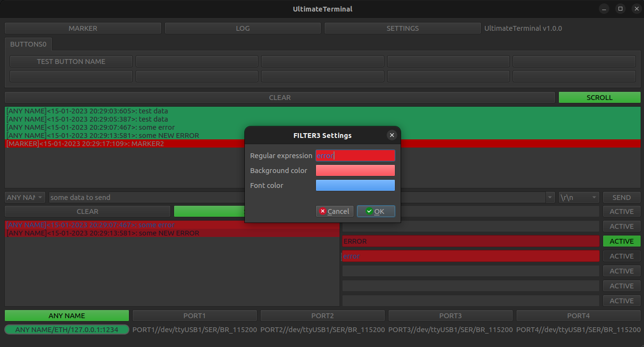644x347 pixels.
Task: Open the Font color picker
Action: point(355,185)
